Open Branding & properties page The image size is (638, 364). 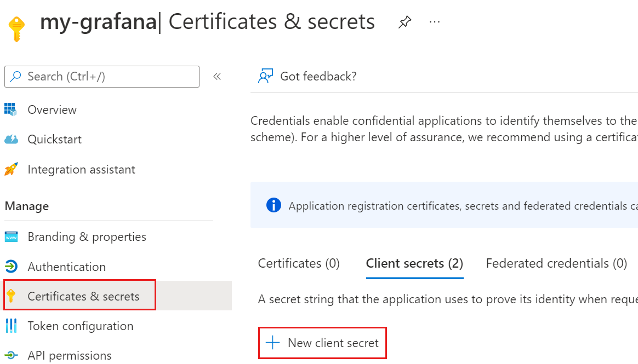pos(87,237)
